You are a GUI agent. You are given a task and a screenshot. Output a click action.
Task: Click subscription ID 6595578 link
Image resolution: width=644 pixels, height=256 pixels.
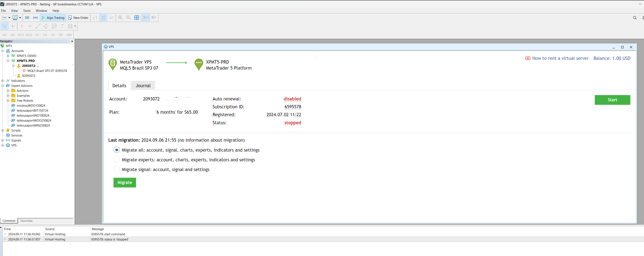[293, 107]
